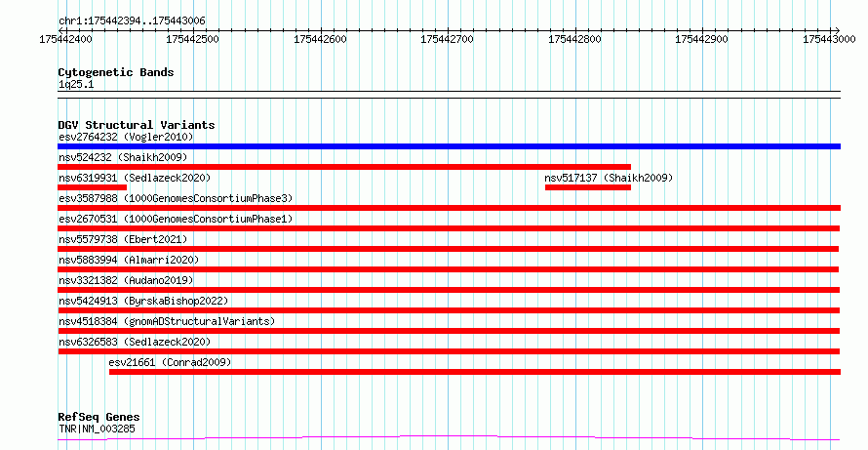Image resolution: width=868 pixels, height=450 pixels.
Task: Click ruler position 175443000
Action: tap(829, 39)
